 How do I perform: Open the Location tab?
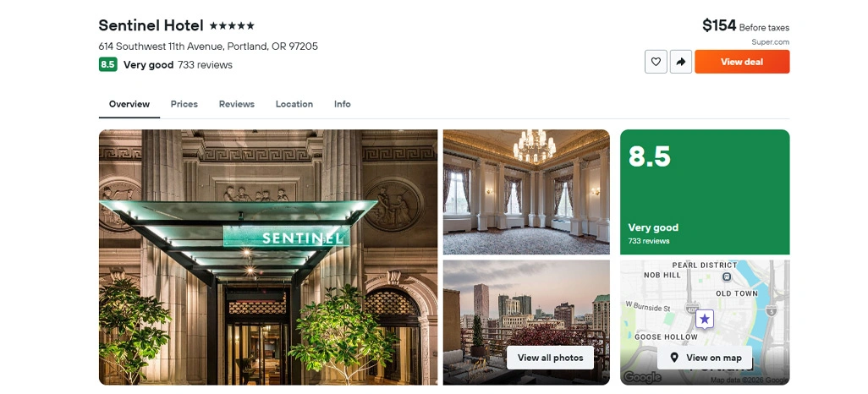pos(294,104)
